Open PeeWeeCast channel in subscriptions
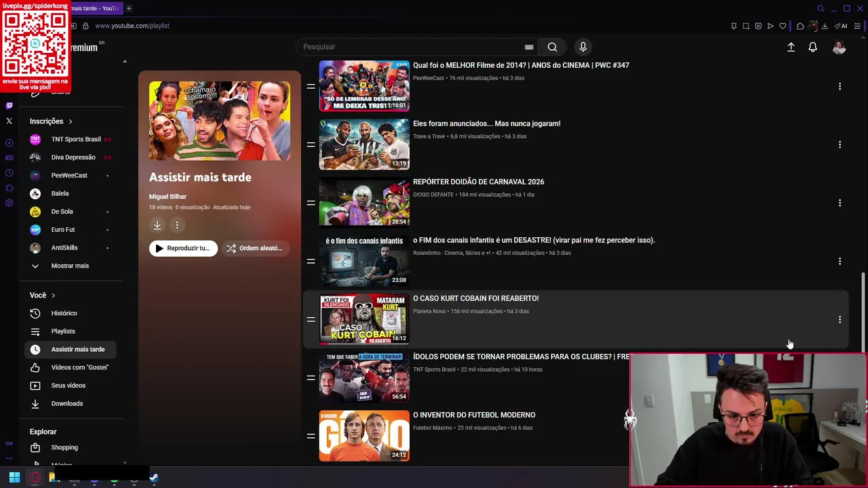 click(x=71, y=176)
